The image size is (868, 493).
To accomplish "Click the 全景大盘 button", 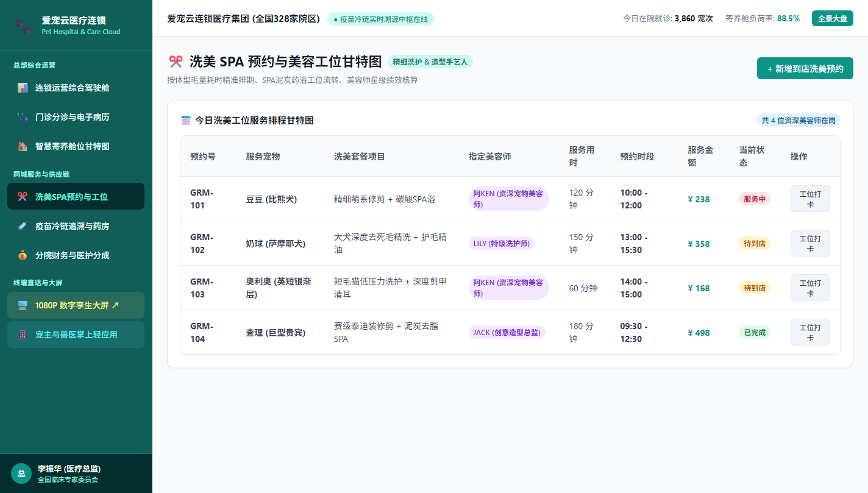I will click(x=833, y=18).
